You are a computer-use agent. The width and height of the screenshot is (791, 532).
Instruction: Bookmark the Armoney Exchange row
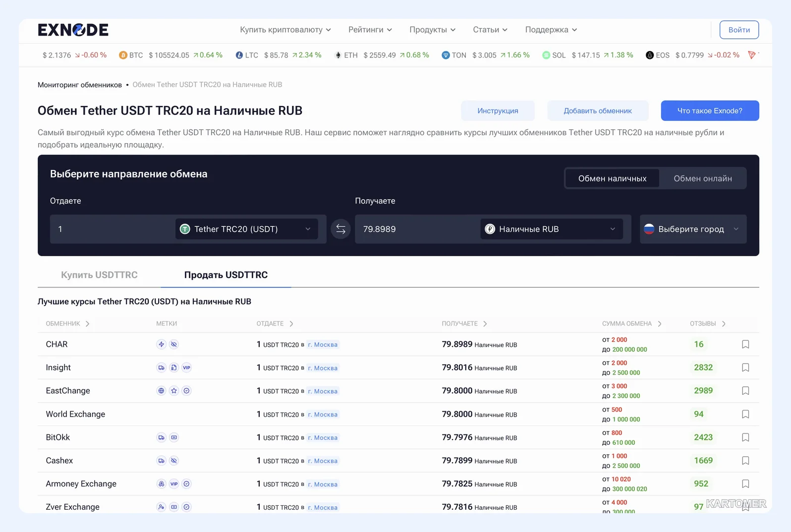[x=745, y=484]
